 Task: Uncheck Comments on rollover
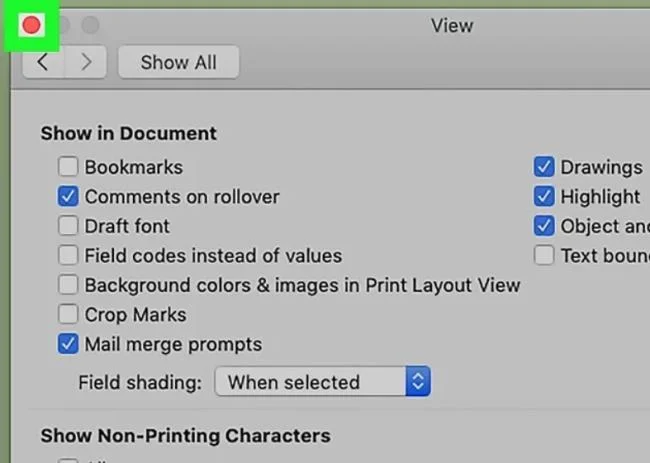pos(68,196)
